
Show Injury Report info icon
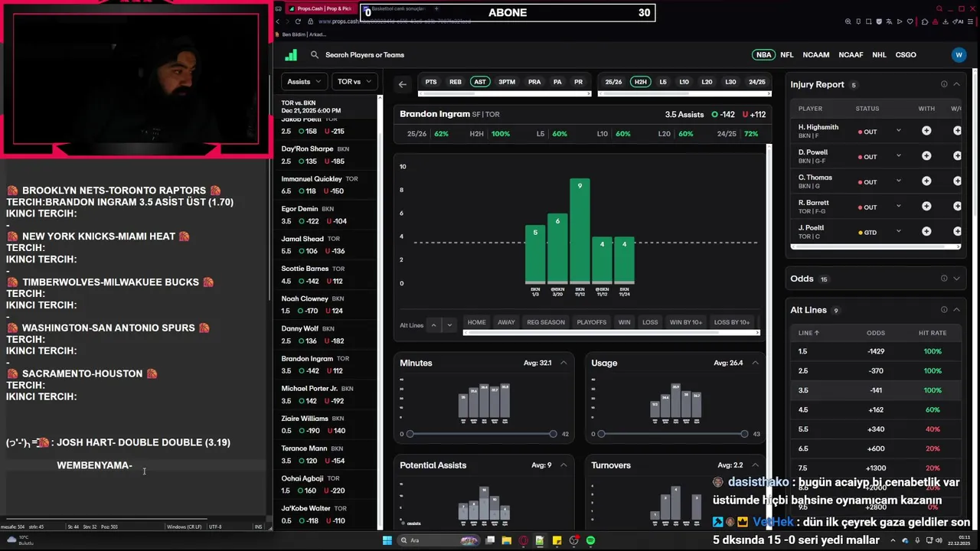[x=944, y=84]
